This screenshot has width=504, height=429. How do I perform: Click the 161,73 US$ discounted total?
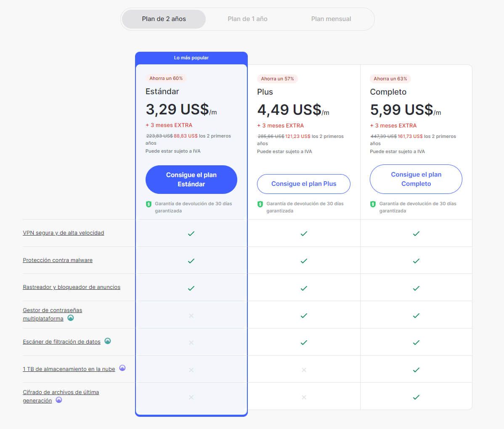tap(410, 136)
